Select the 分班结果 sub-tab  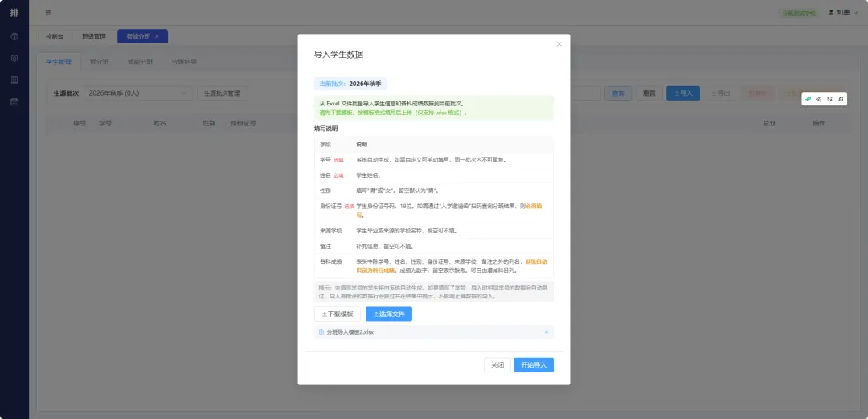(184, 61)
